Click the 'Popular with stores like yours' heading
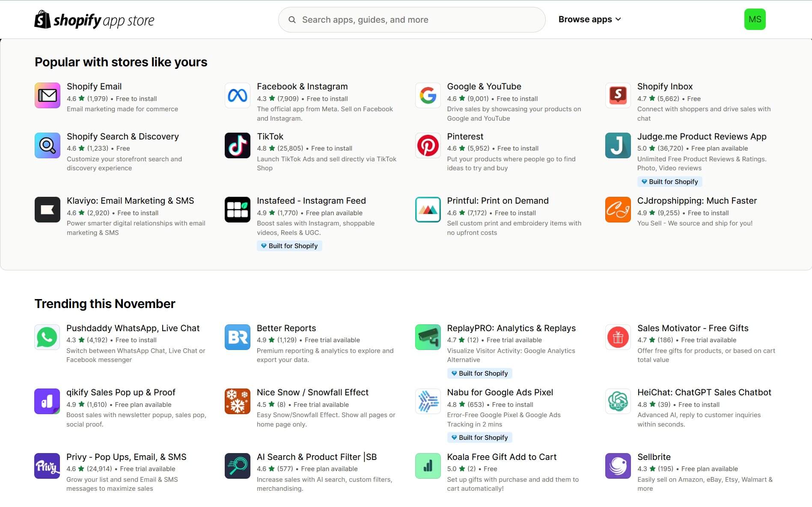The width and height of the screenshot is (812, 507). point(121,62)
